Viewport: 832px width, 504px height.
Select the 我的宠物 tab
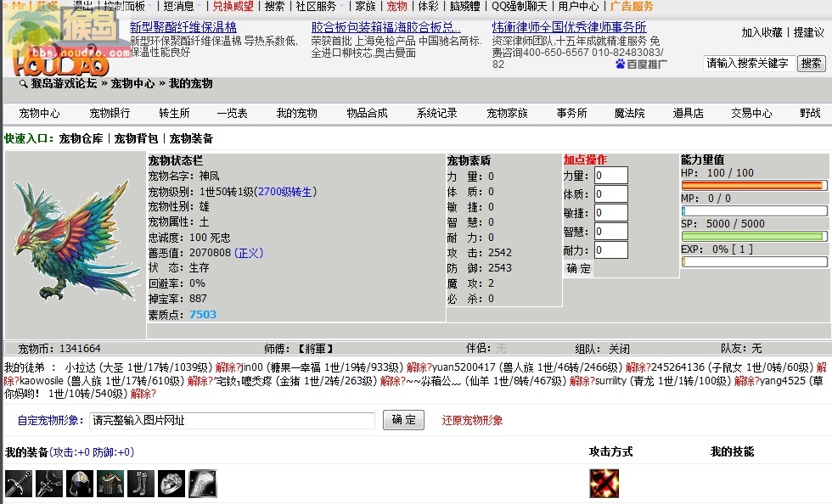tap(296, 113)
